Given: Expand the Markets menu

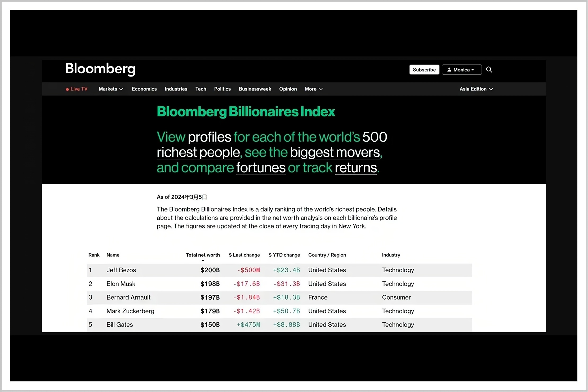Looking at the screenshot, I should pyautogui.click(x=111, y=89).
